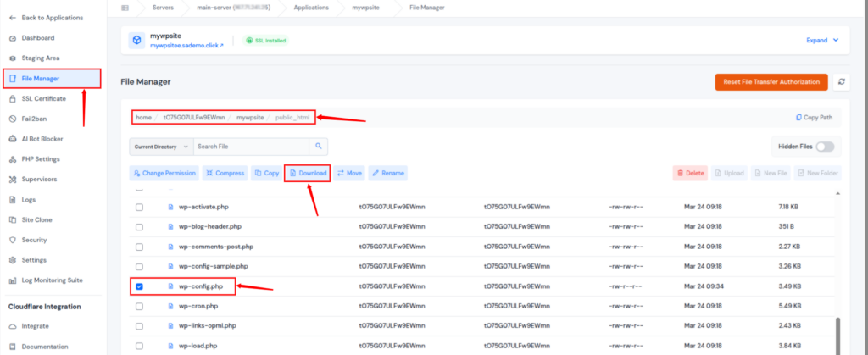The height and width of the screenshot is (355, 868).
Task: Tick the wp-config-sample.php checkbox
Action: pyautogui.click(x=140, y=267)
